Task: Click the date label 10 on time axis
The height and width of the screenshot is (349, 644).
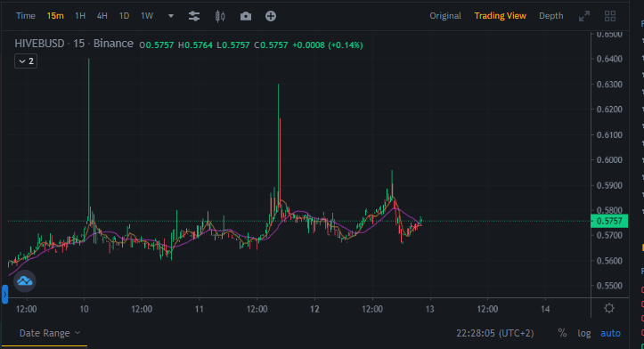Action: tap(84, 309)
